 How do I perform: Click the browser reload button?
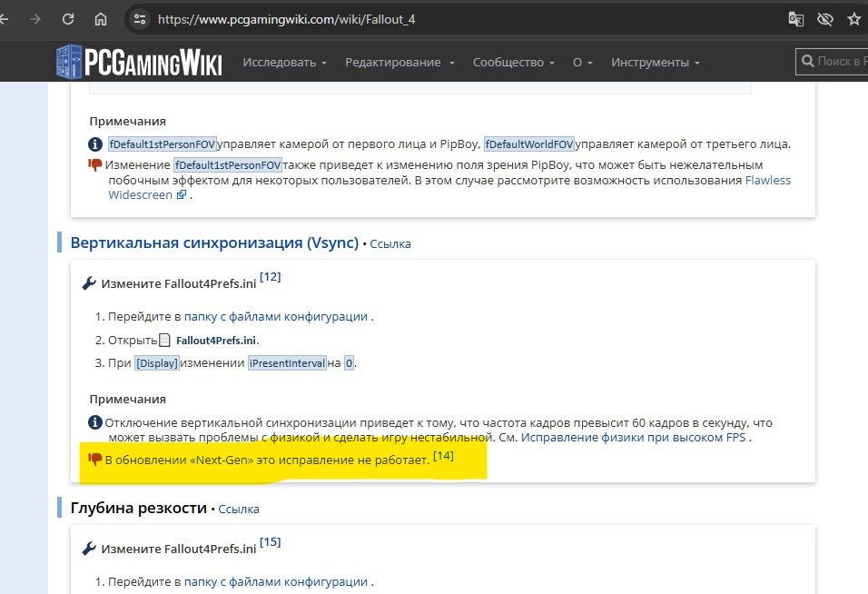point(68,18)
